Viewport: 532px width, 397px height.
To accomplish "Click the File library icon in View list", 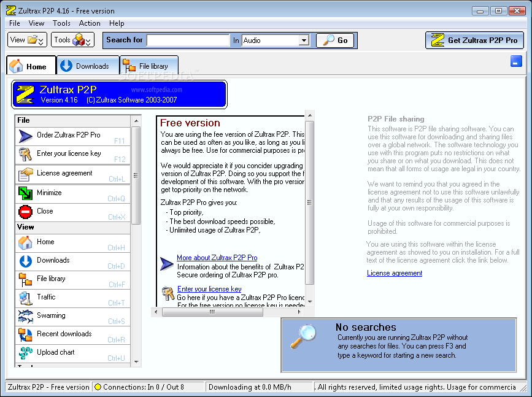I will click(25, 280).
